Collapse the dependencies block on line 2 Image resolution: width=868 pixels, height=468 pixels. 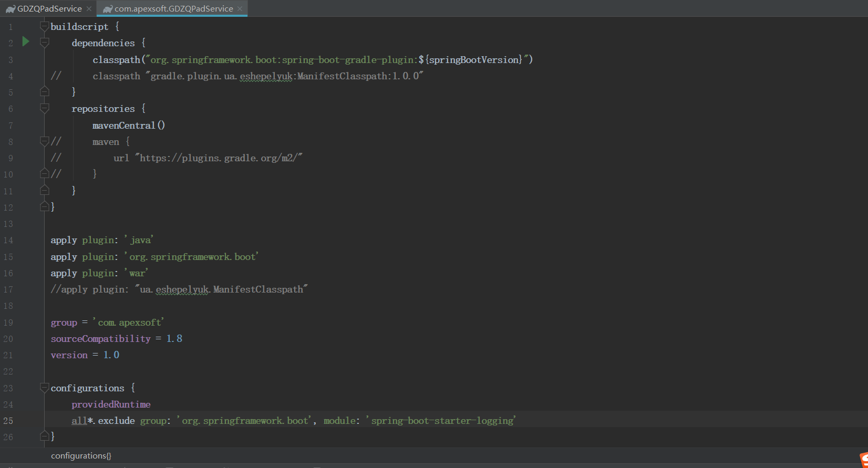[x=45, y=43]
